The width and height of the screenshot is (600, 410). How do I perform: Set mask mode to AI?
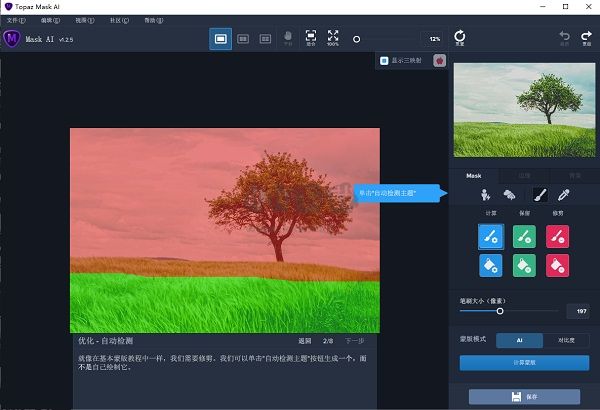coord(520,340)
